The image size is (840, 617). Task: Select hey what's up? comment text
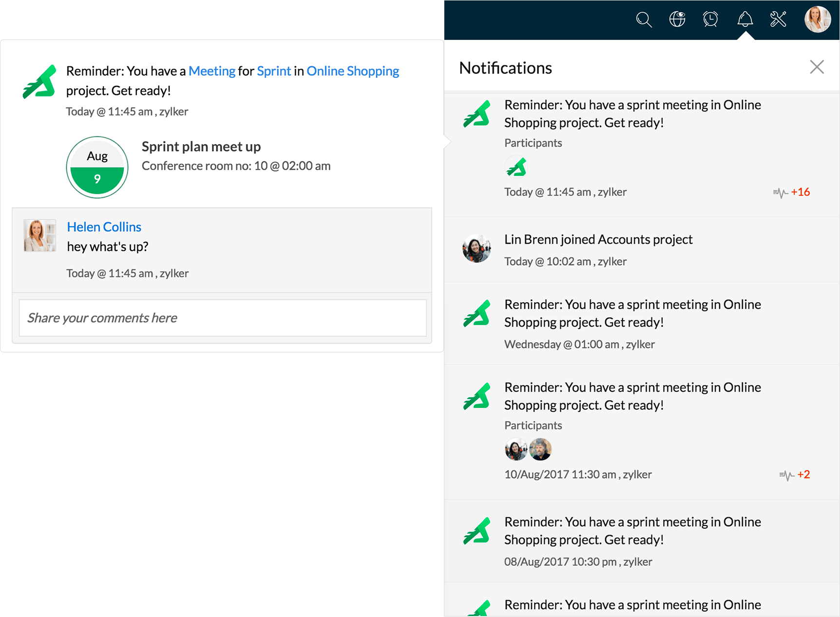tap(108, 247)
